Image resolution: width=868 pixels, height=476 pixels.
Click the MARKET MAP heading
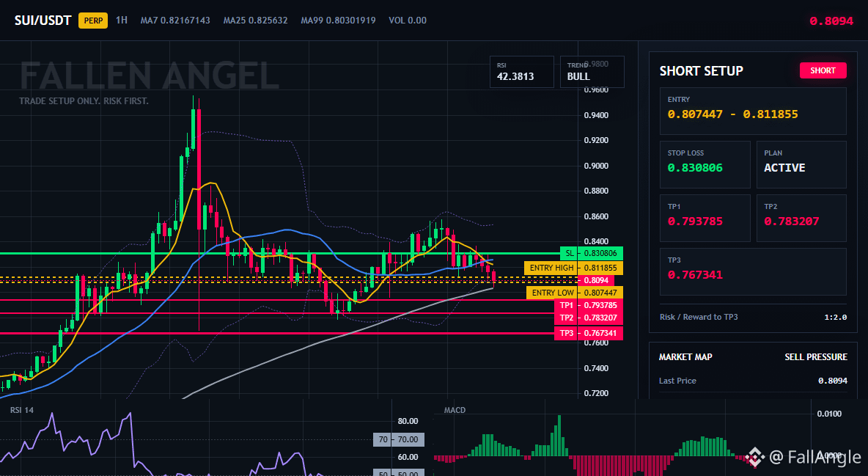point(685,357)
